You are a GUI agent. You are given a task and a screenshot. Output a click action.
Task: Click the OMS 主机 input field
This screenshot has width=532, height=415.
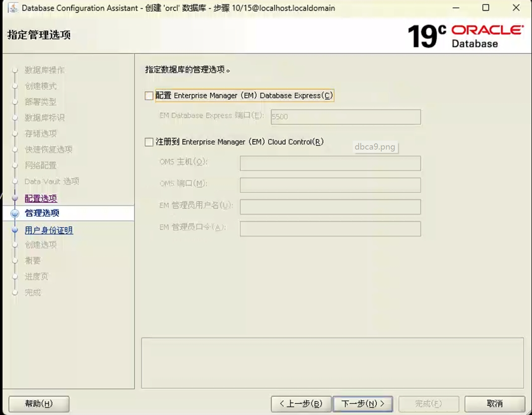coord(330,163)
